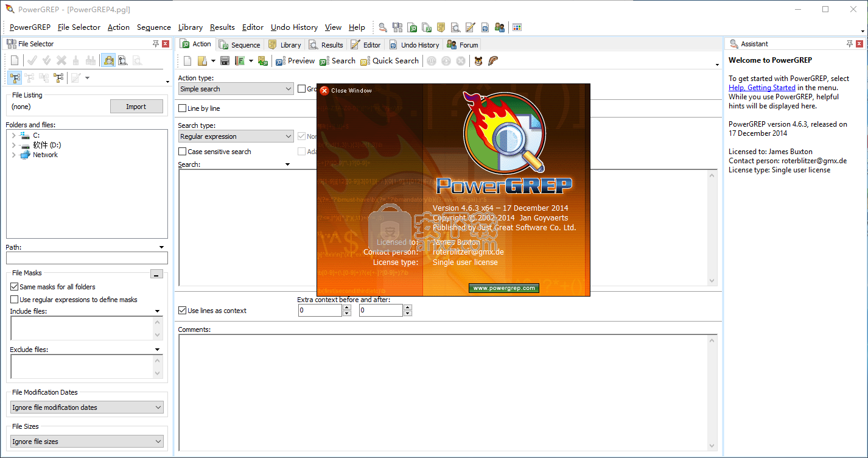Open the Action type Simple search dropdown
This screenshot has height=458, width=868.
(x=236, y=89)
